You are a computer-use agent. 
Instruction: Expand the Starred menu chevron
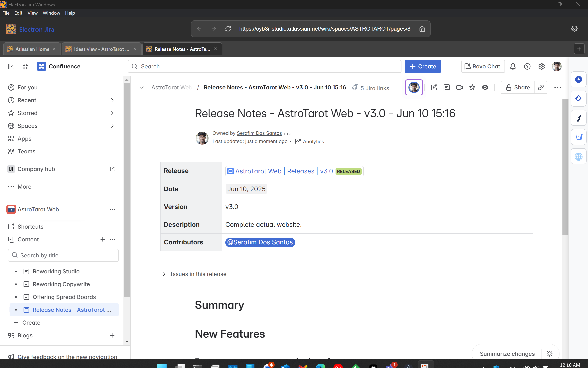(112, 113)
